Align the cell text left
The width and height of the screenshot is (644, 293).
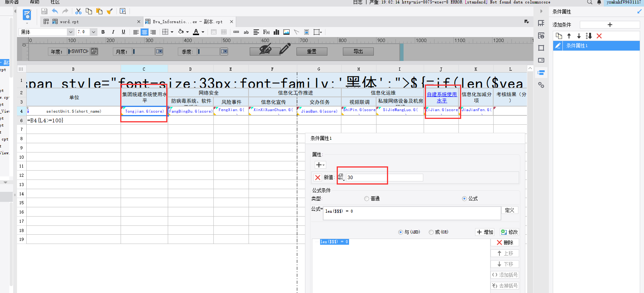coord(136,32)
